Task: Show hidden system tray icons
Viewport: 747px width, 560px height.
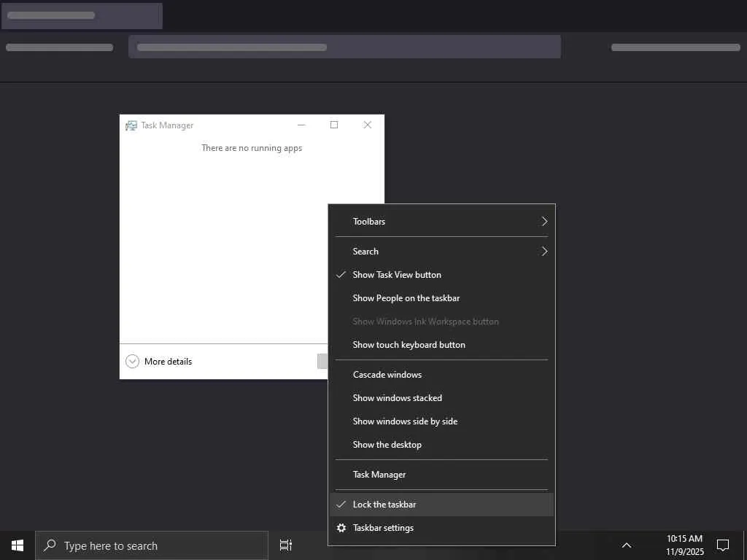Action: pos(627,545)
